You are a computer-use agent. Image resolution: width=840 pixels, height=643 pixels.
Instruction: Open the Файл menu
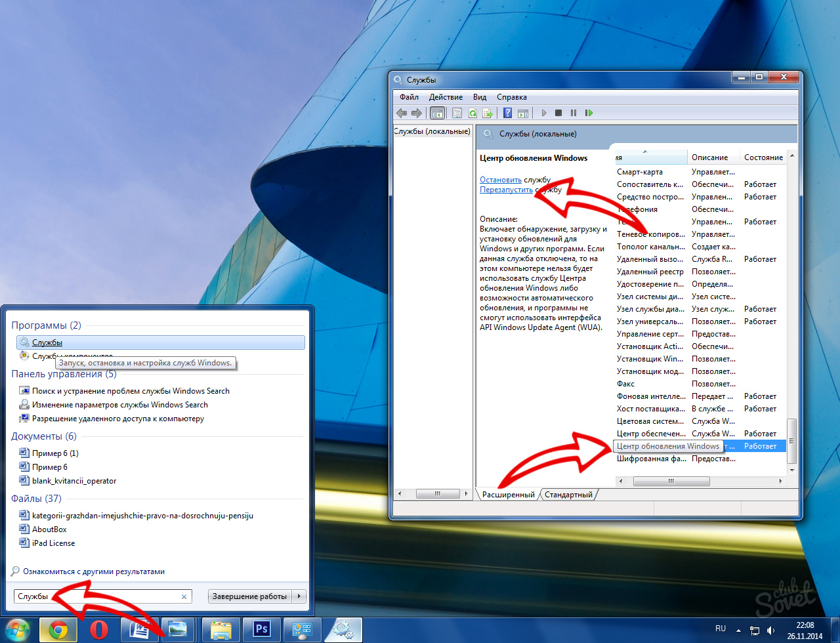pos(409,97)
